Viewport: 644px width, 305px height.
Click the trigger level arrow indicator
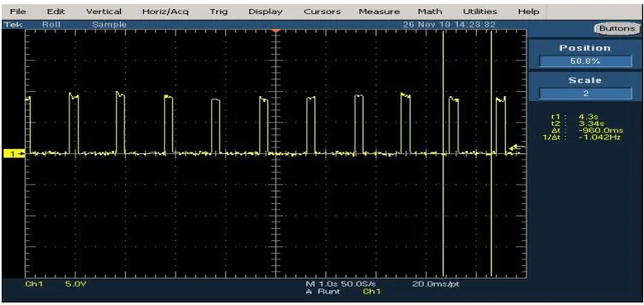tap(517, 148)
